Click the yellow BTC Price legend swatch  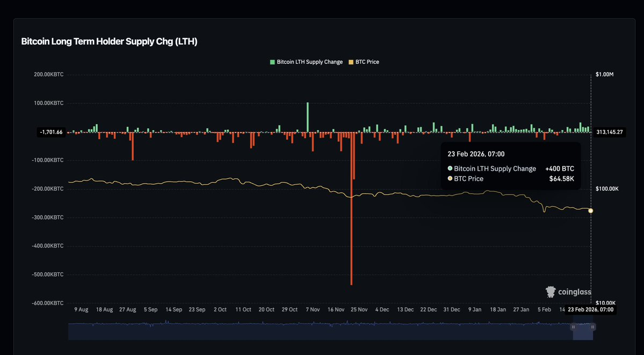(x=351, y=62)
